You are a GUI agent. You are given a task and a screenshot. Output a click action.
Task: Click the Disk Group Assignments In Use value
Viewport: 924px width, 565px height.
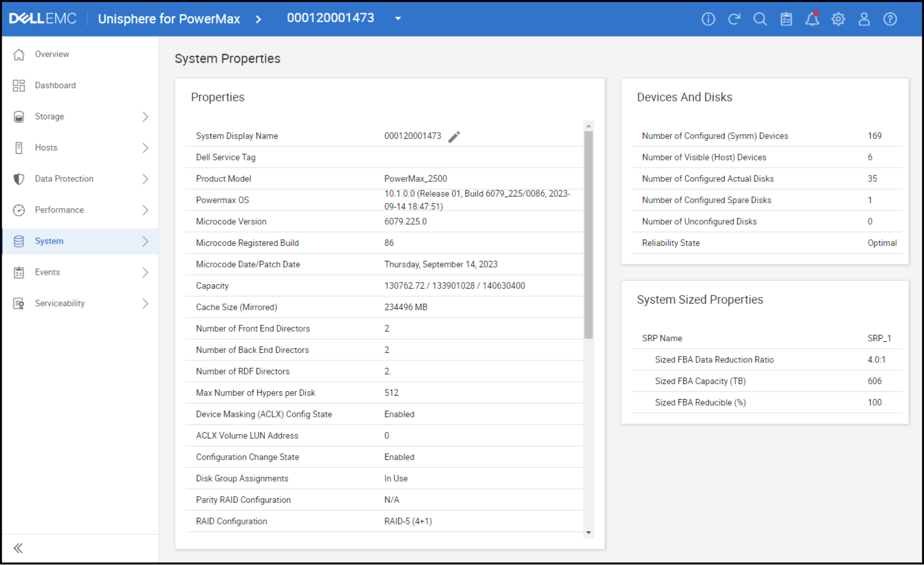point(396,478)
